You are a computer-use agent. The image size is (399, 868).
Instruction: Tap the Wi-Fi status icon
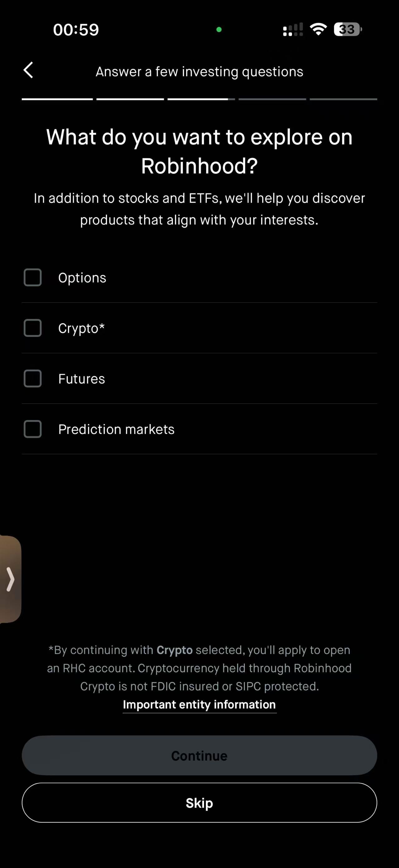tap(318, 29)
